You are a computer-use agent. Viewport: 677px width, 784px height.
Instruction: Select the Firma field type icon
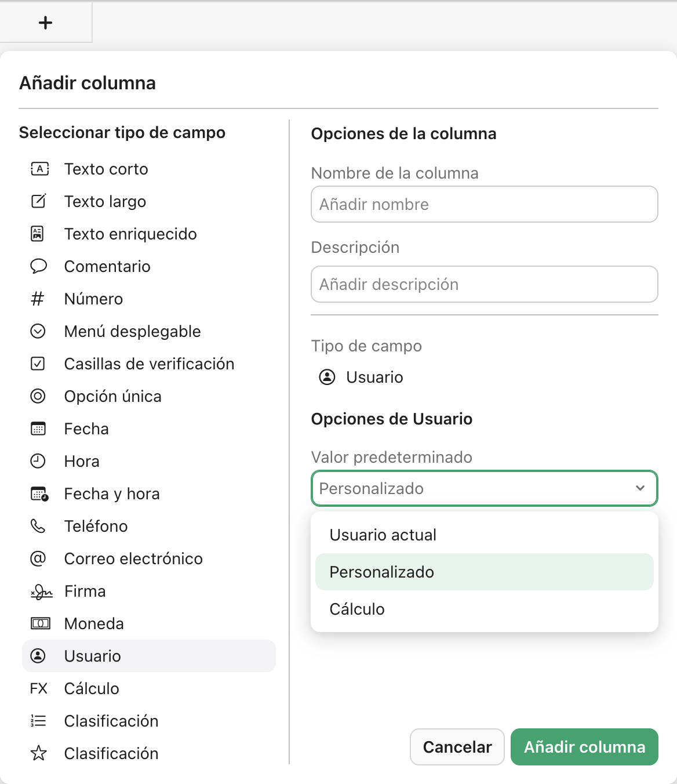(38, 591)
